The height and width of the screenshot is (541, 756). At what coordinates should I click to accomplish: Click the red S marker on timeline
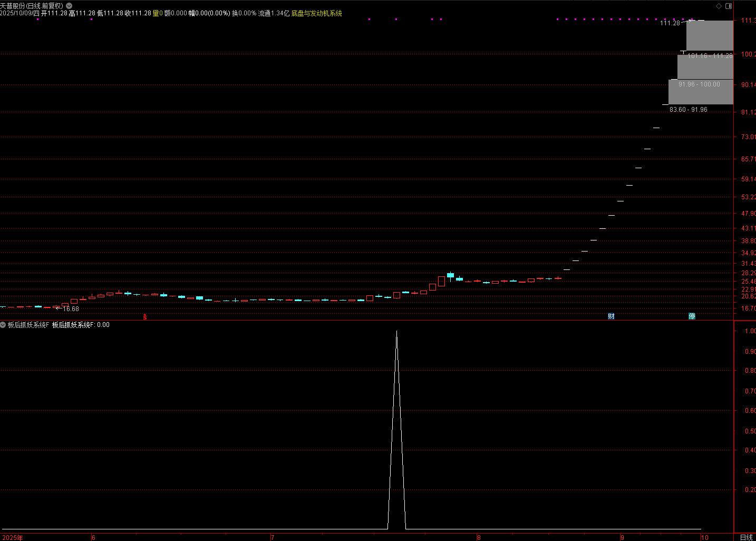145,316
